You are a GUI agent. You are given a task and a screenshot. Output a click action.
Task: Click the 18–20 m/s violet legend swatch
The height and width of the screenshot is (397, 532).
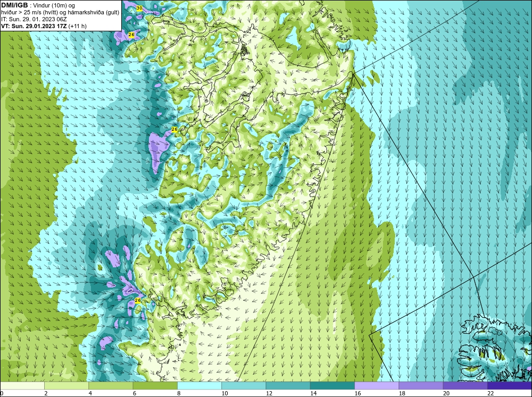coord(421,385)
